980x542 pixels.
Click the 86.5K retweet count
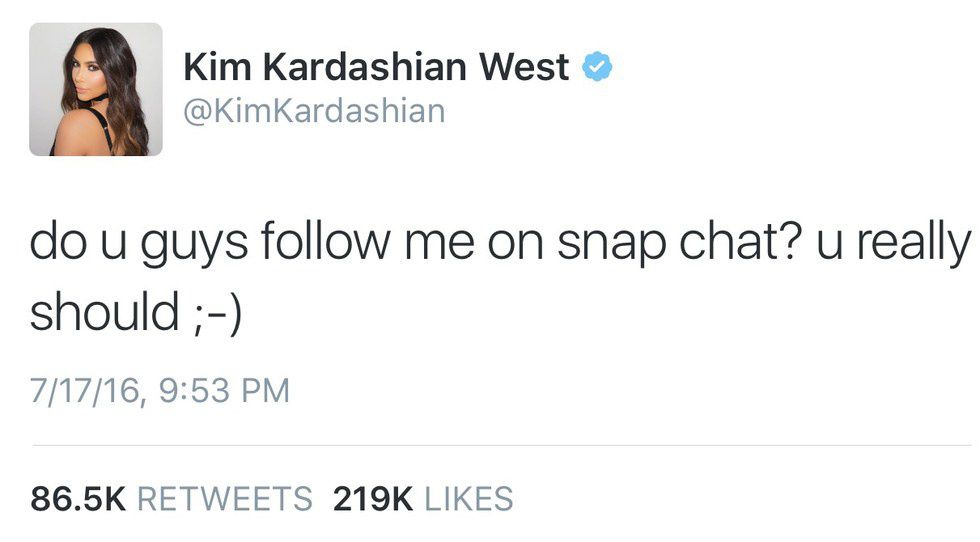[x=78, y=498]
